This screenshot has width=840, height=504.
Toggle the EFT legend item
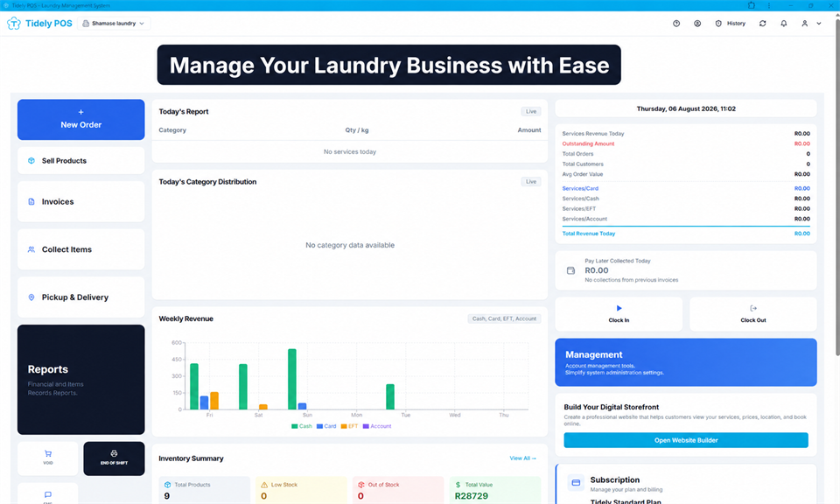click(349, 426)
